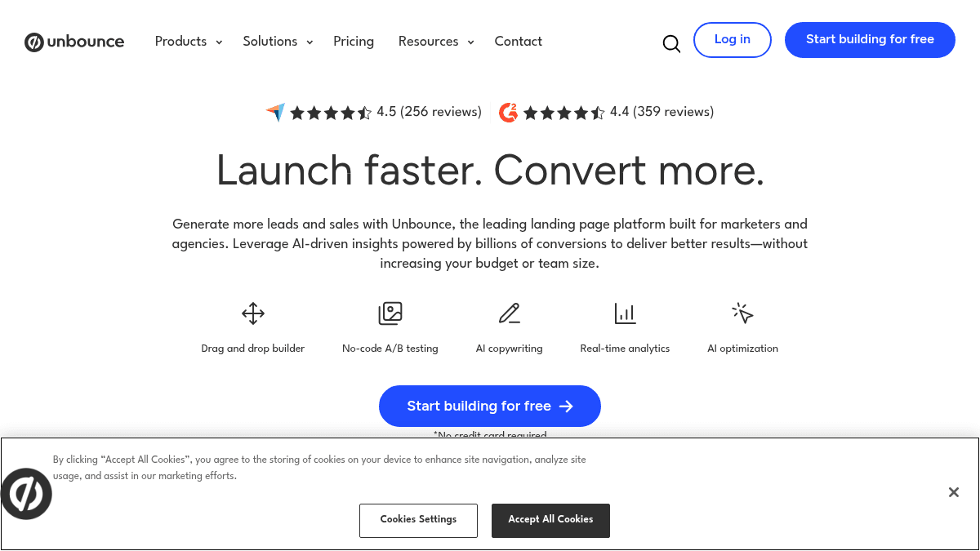980x551 pixels.
Task: Click the Unbounce logo in the header
Action: [x=74, y=42]
